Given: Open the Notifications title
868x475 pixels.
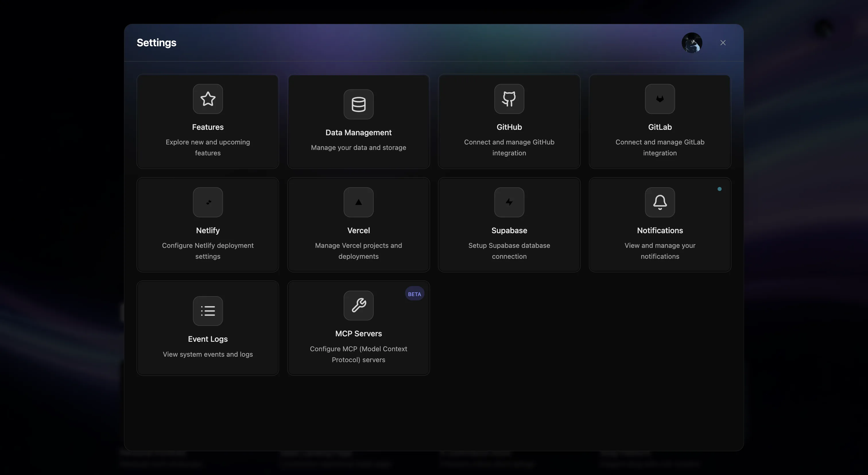Looking at the screenshot, I should point(660,231).
